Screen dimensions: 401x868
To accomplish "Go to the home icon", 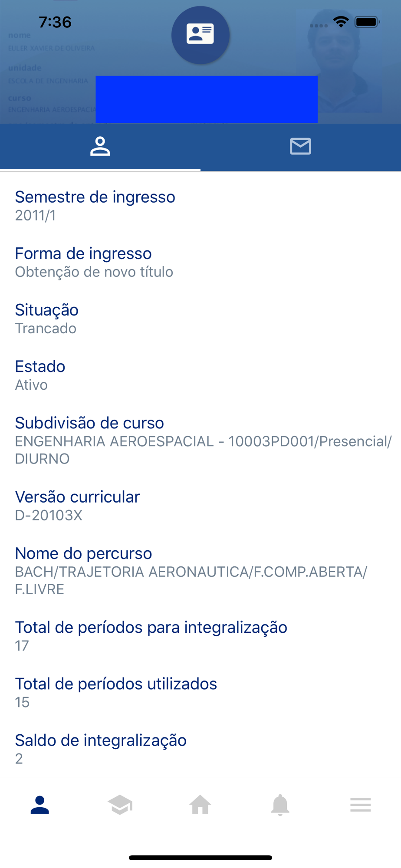I will click(x=200, y=805).
